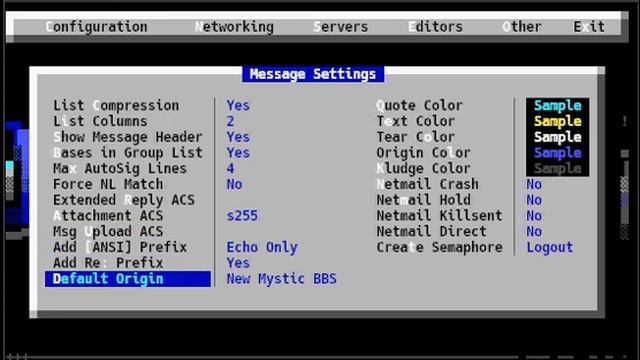Image resolution: width=640 pixels, height=360 pixels.
Task: Select Netmail Crash label
Action: tap(427, 184)
